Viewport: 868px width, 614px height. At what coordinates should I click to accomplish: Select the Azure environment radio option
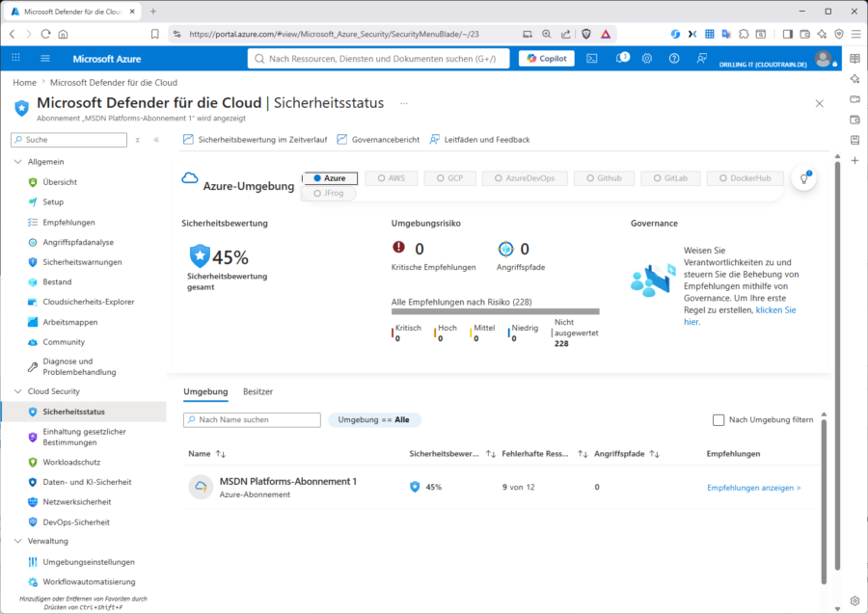(x=330, y=178)
